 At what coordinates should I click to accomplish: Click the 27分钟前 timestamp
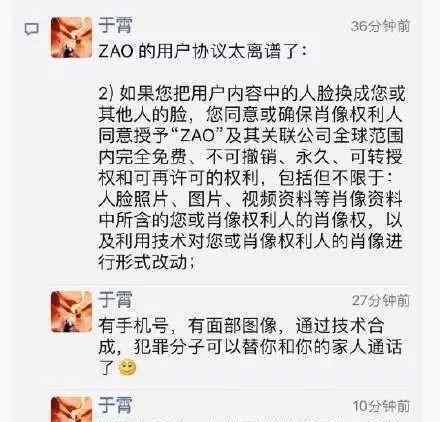381,300
